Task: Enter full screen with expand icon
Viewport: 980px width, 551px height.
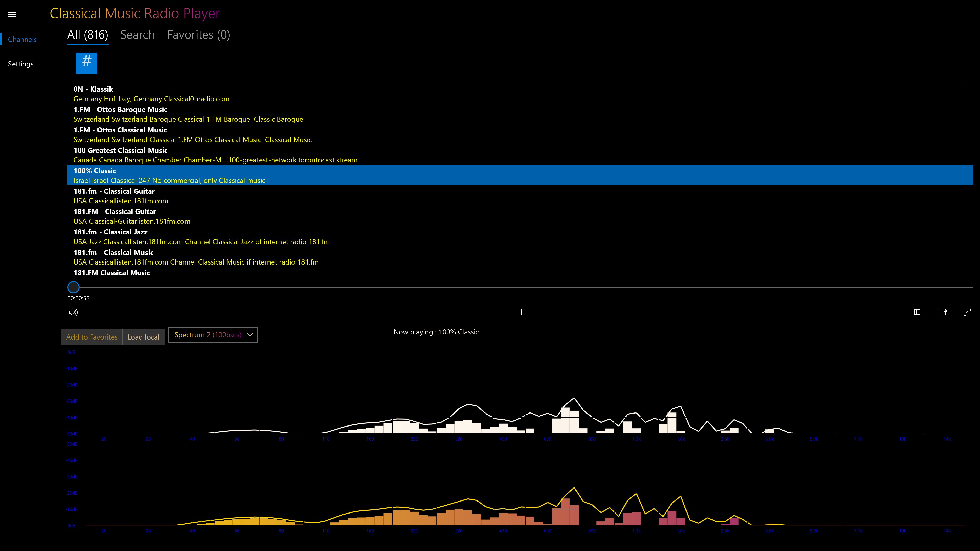Action: click(967, 312)
